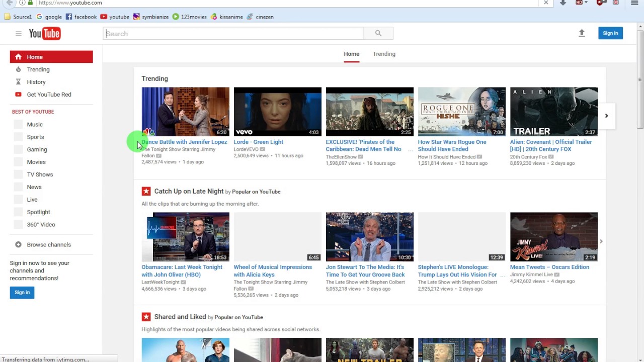
Task: Click Catch Up on Late Night star icon
Action: (x=146, y=191)
